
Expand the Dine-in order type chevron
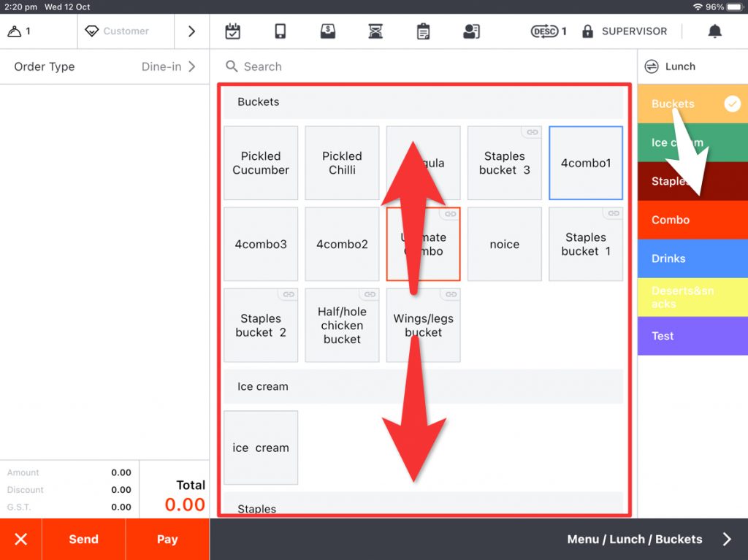click(192, 66)
